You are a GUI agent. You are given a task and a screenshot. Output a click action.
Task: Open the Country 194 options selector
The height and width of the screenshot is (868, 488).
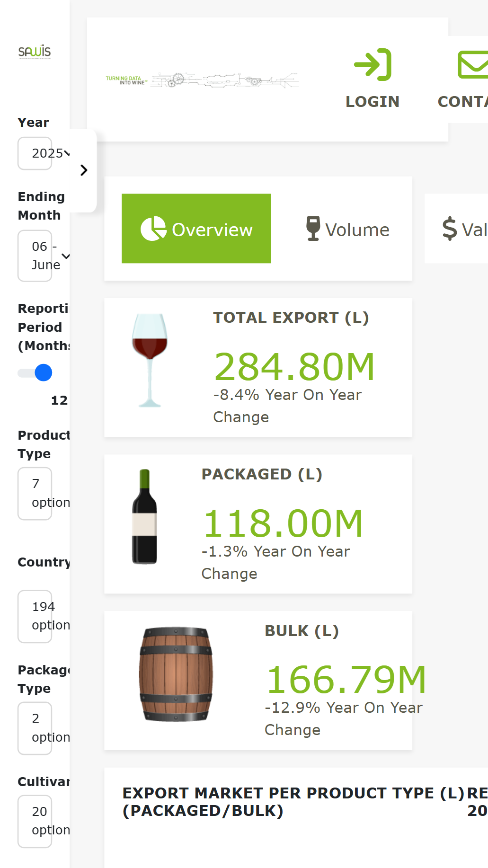coord(44,616)
